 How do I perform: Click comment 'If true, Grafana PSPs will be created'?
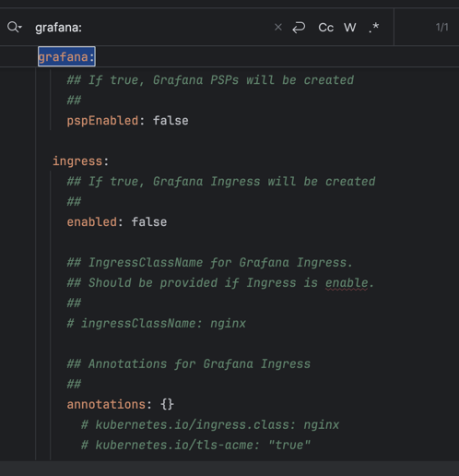210,80
